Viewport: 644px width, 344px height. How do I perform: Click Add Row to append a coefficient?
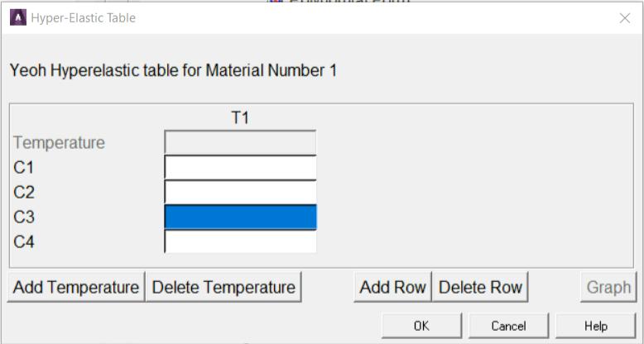[392, 287]
